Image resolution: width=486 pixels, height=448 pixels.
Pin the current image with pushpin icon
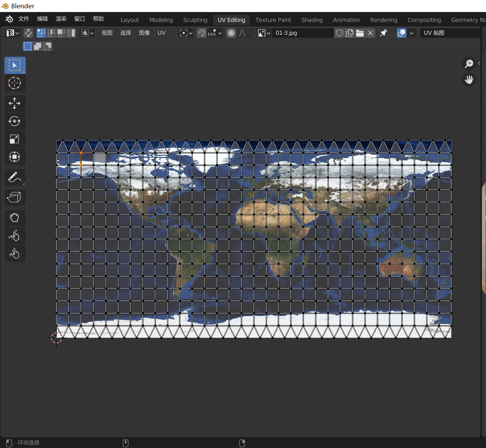click(x=384, y=33)
